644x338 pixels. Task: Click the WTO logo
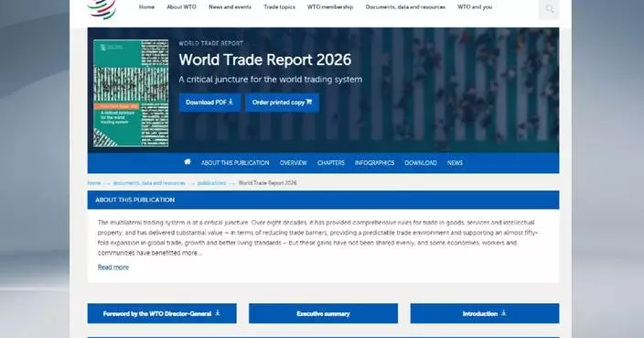point(102,9)
